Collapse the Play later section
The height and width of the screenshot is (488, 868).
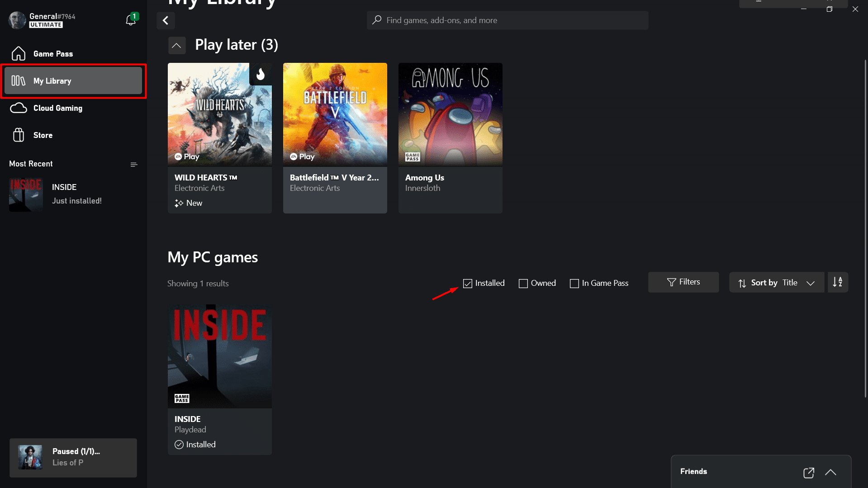(176, 45)
